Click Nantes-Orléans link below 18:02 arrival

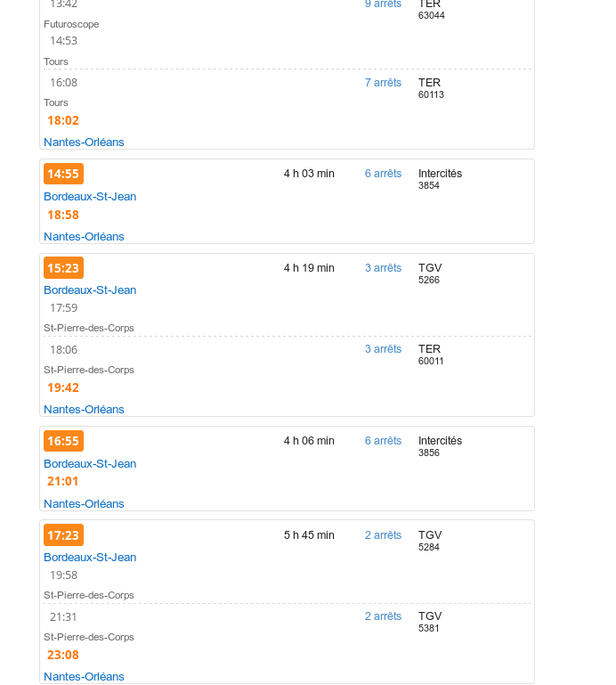84,142
